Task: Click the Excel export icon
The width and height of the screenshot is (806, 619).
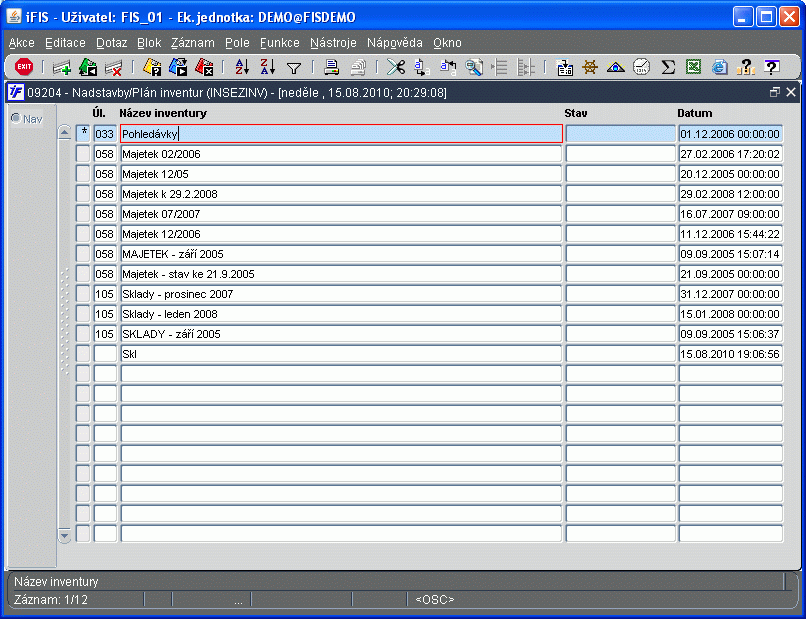Action: [693, 67]
